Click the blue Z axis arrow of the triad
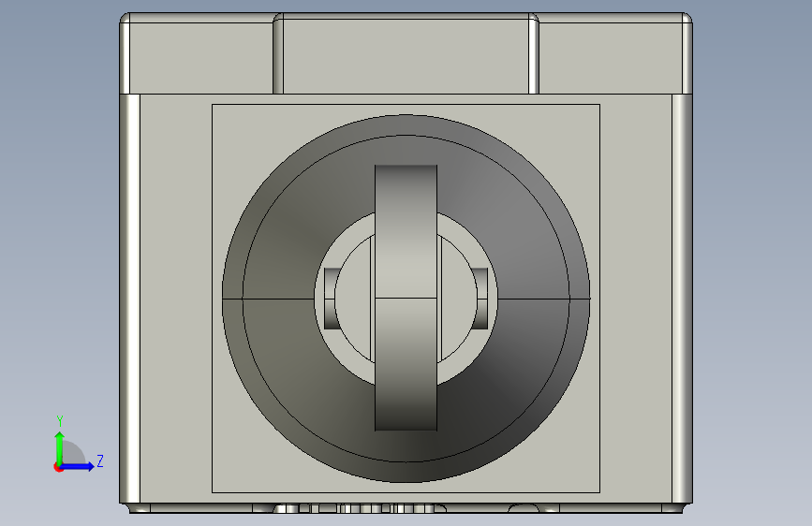 coord(78,466)
